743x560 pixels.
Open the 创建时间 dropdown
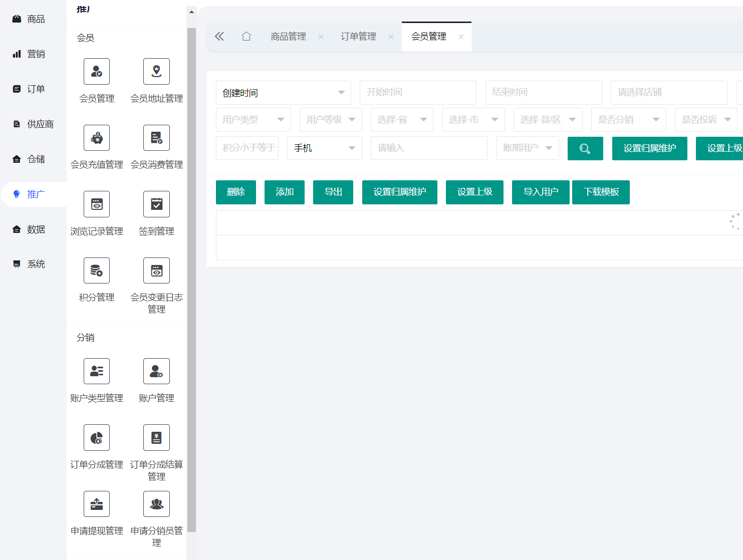point(284,93)
